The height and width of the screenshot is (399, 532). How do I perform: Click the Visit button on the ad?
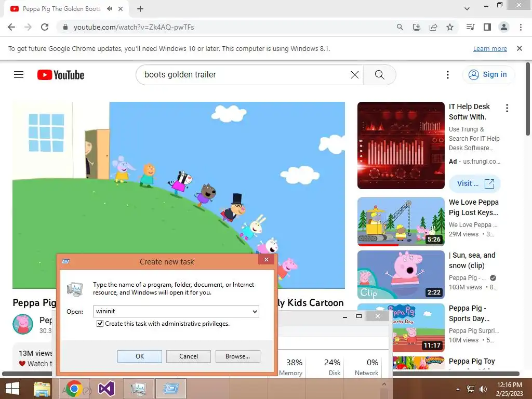[x=475, y=183]
